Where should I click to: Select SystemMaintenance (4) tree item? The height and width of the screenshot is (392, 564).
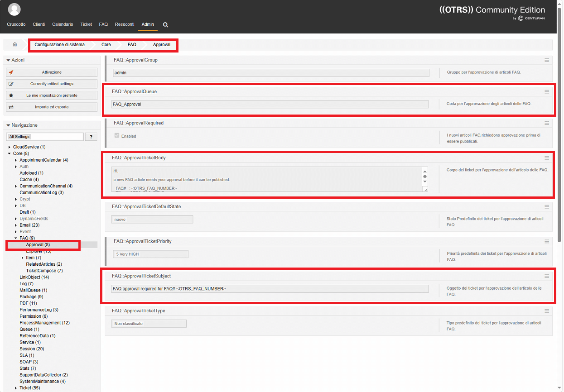pyautogui.click(x=43, y=381)
